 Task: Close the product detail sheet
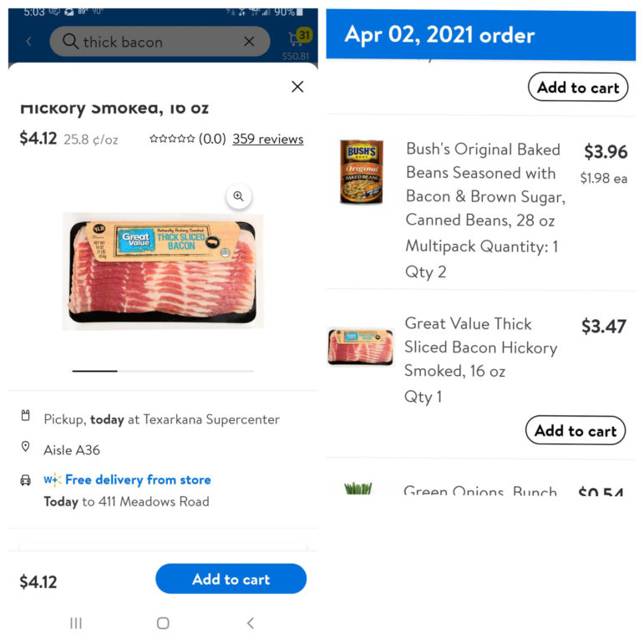(297, 86)
